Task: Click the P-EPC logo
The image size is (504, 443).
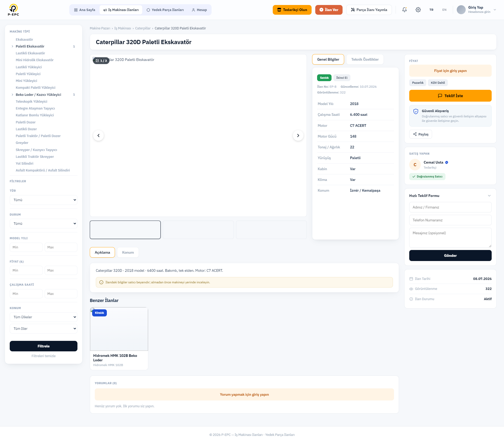Action: click(x=13, y=10)
